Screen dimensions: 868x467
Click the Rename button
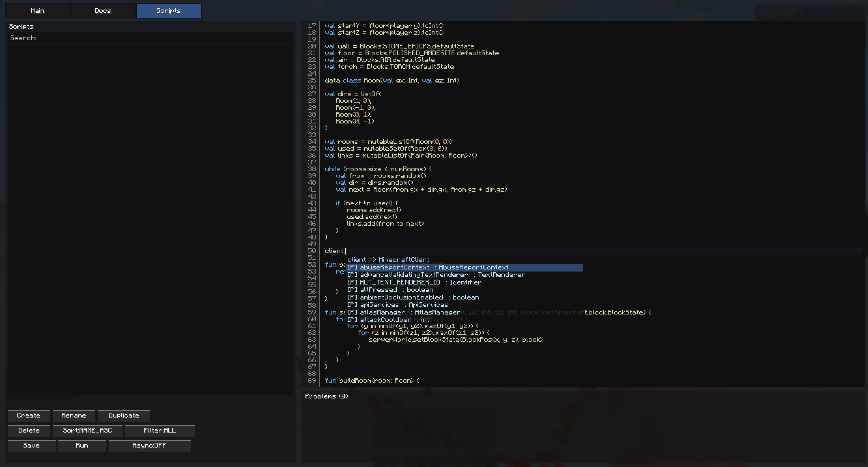point(74,415)
